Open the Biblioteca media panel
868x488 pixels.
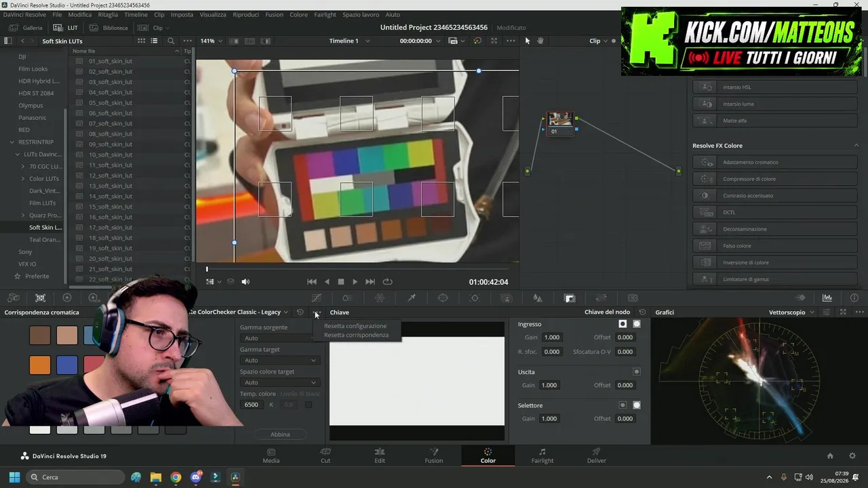(108, 28)
